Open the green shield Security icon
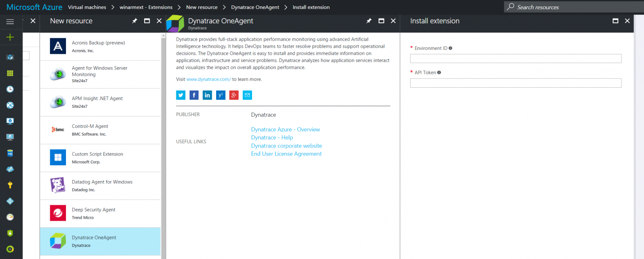Image resolution: width=644 pixels, height=259 pixels. point(10,233)
